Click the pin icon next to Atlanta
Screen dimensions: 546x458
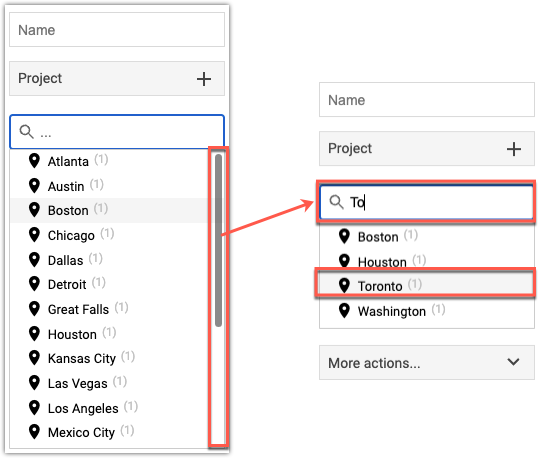coord(34,161)
